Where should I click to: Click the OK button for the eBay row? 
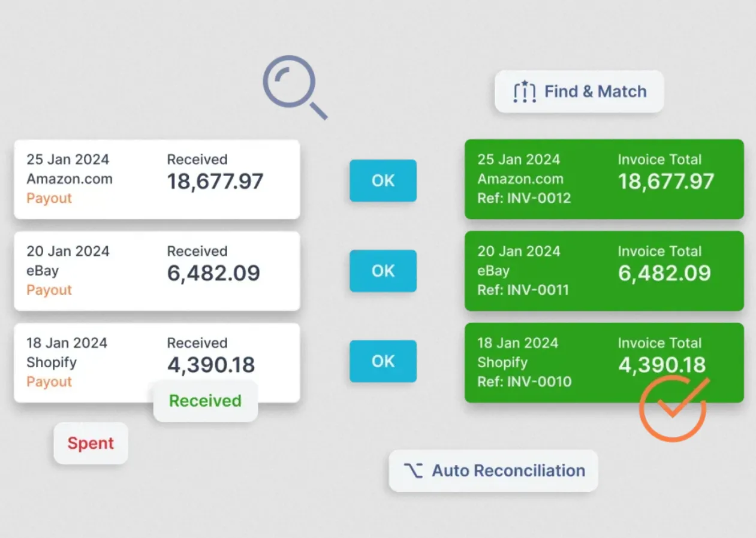pos(383,271)
